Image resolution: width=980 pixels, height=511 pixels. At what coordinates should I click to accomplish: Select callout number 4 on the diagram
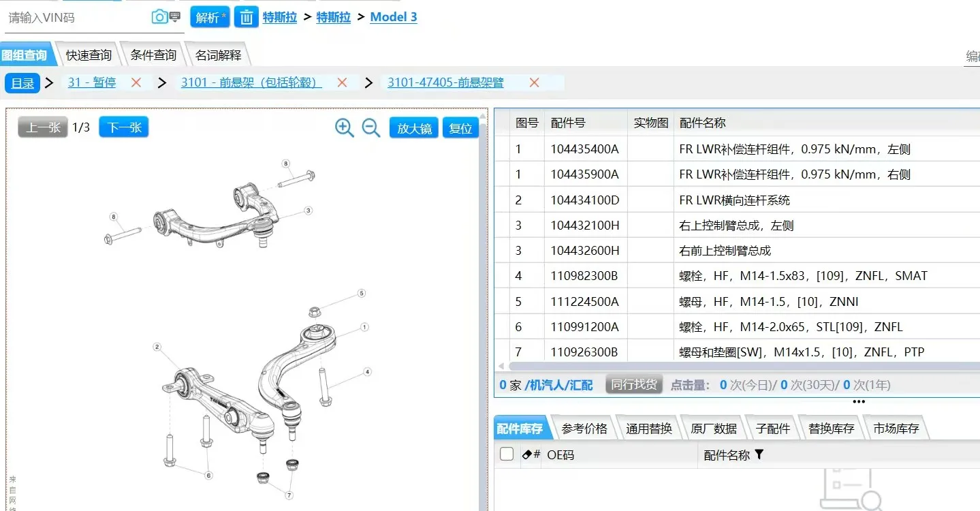pyautogui.click(x=367, y=372)
